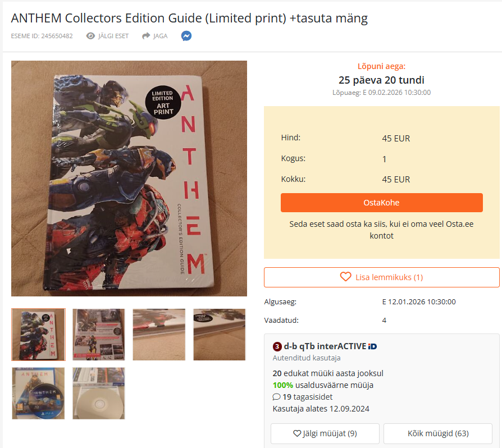Select the back cover thumbnail
This screenshot has width=502, height=448.
tap(99, 335)
